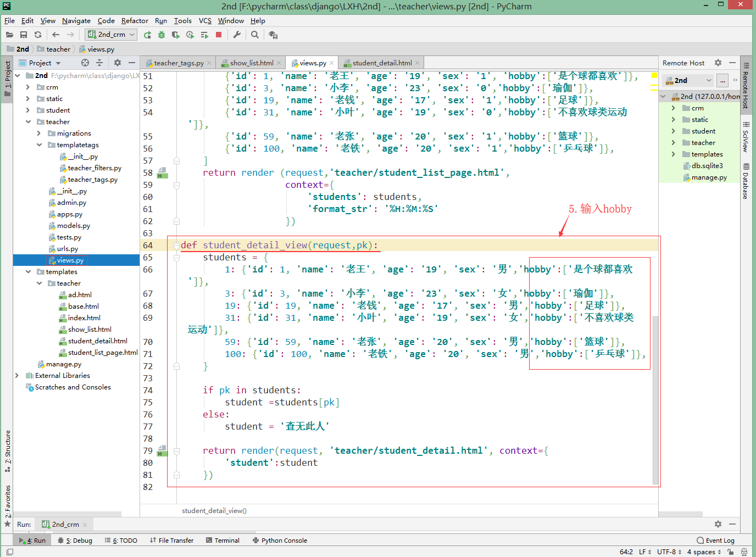Toggle the 1: Project side tool window
This screenshot has height=557, width=756.
point(7,79)
